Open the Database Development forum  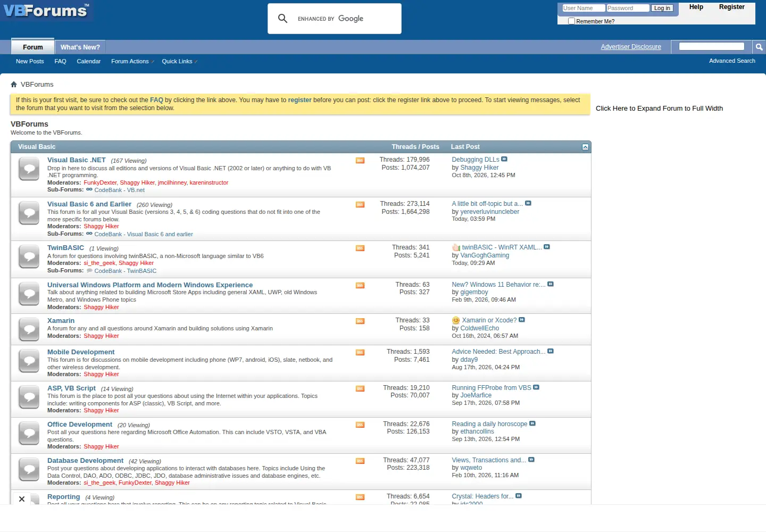(x=85, y=461)
